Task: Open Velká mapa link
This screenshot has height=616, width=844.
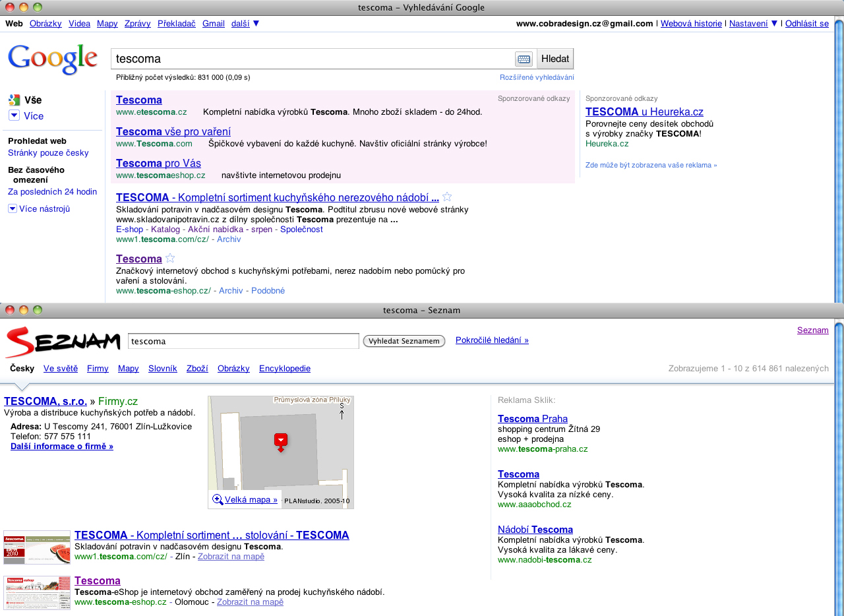Action: click(251, 500)
